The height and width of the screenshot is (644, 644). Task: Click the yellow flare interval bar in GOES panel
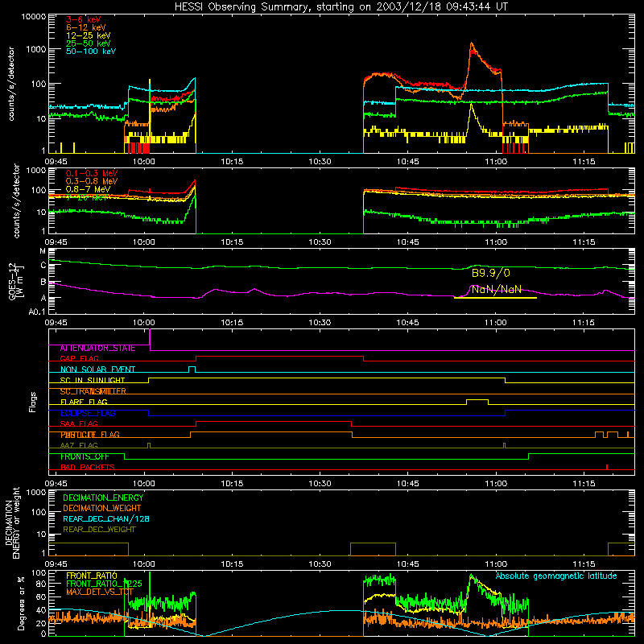495,298
